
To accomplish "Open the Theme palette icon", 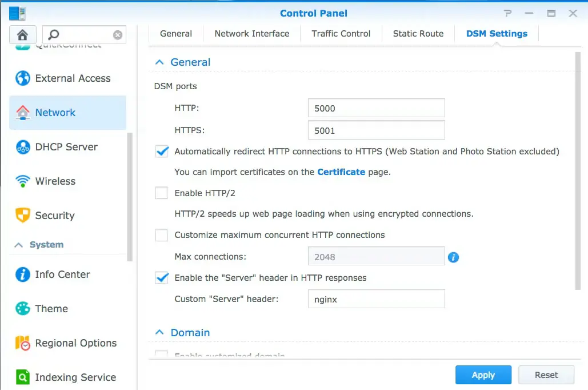I will [x=23, y=309].
